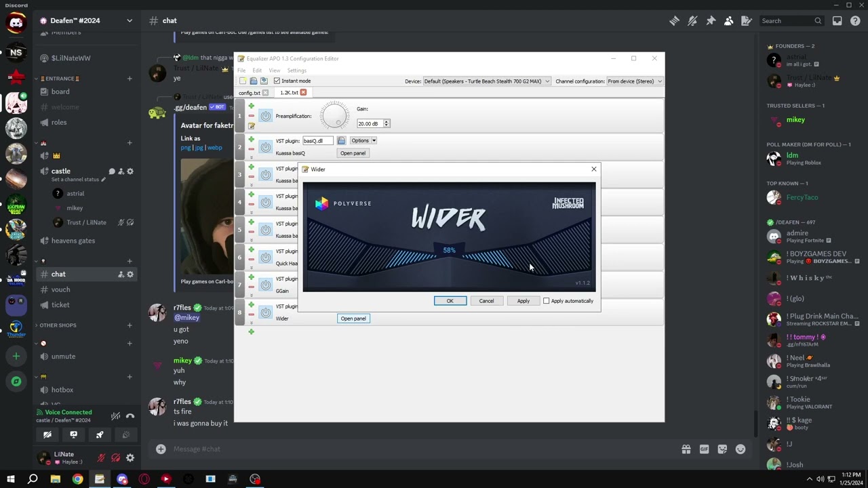The image size is (868, 488).
Task: Open Discord help question mark icon
Action: [855, 21]
